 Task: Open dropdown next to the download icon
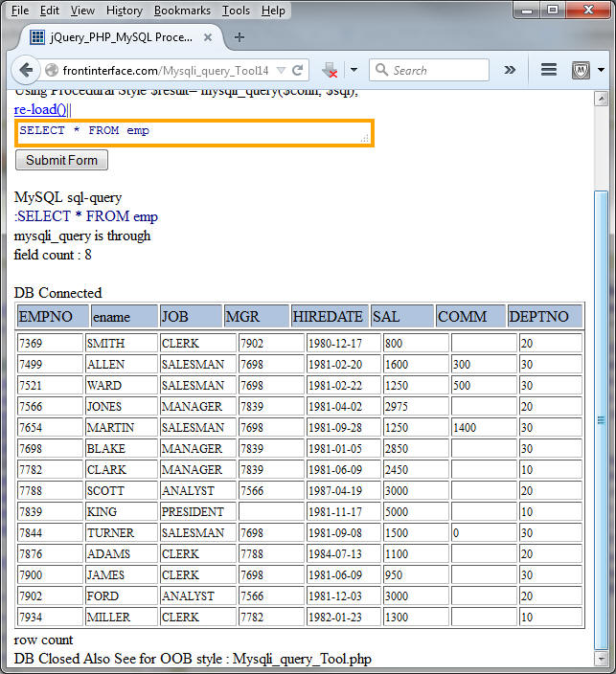(353, 70)
